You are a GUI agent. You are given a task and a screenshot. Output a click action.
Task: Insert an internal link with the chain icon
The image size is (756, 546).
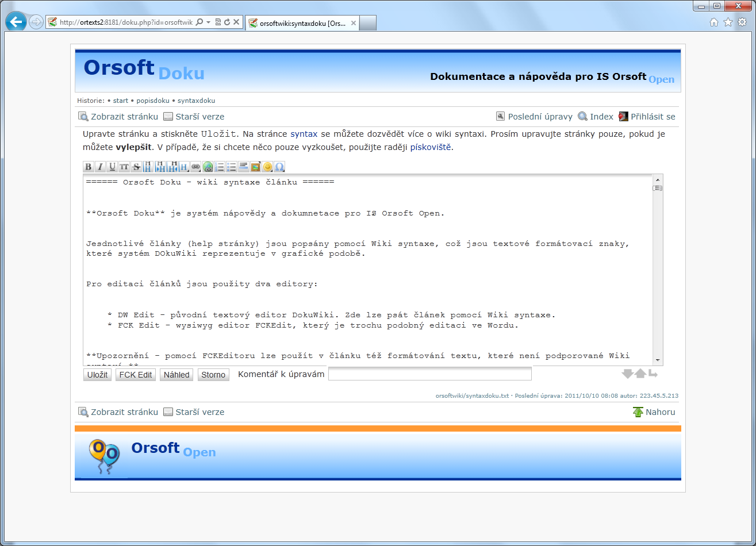196,167
